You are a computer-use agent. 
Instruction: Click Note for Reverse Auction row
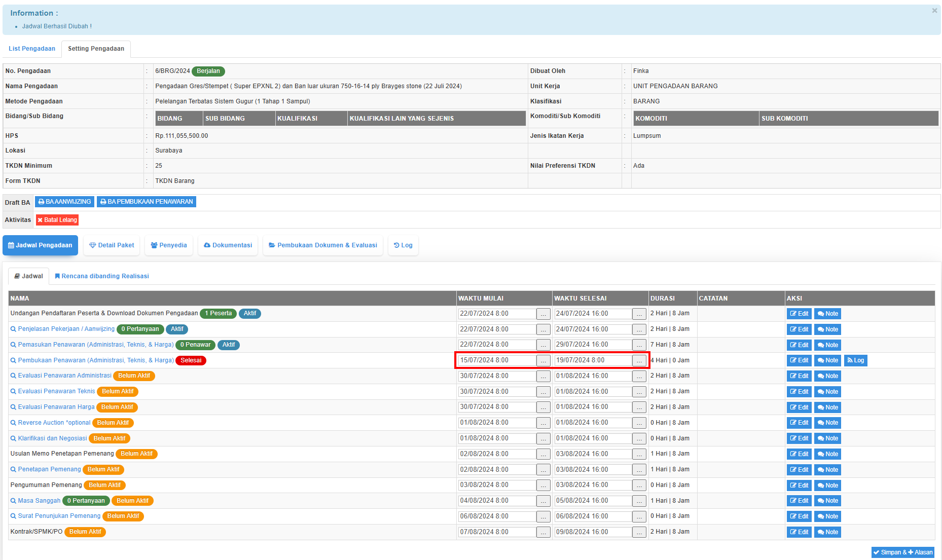click(x=827, y=423)
